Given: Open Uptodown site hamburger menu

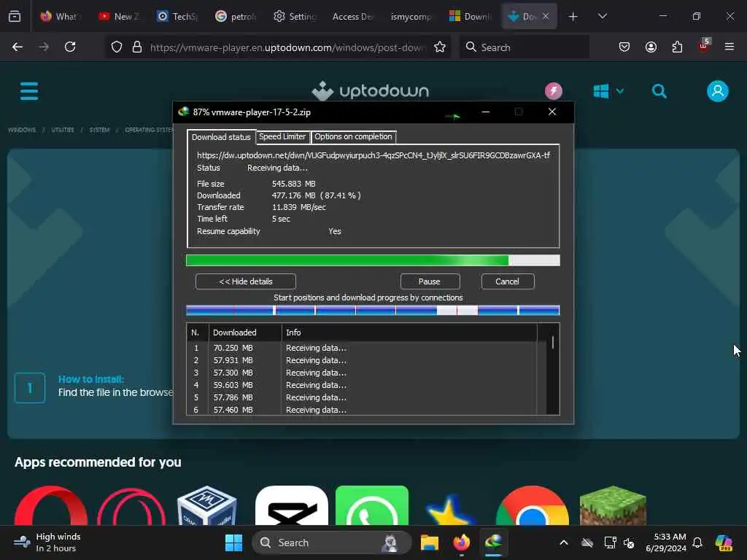Looking at the screenshot, I should click(x=29, y=91).
